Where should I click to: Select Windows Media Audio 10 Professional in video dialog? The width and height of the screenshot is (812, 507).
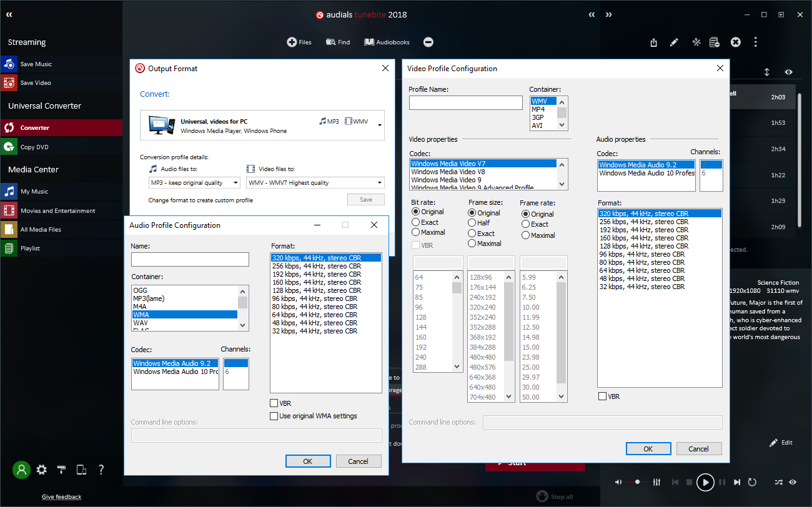point(646,173)
